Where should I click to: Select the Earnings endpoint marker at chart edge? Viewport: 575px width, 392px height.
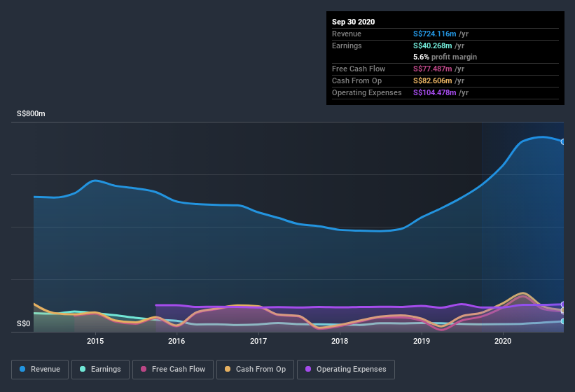[563, 321]
